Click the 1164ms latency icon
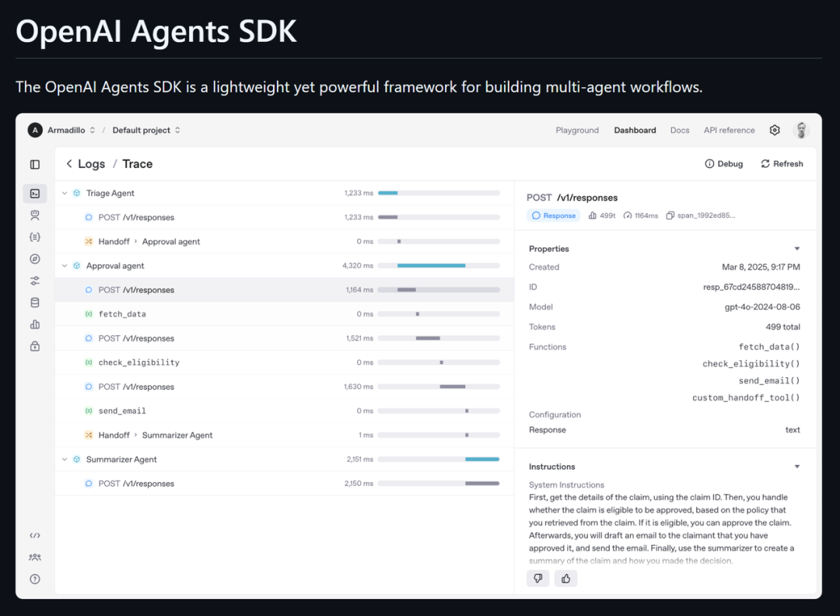This screenshot has height=616, width=840. click(x=628, y=215)
